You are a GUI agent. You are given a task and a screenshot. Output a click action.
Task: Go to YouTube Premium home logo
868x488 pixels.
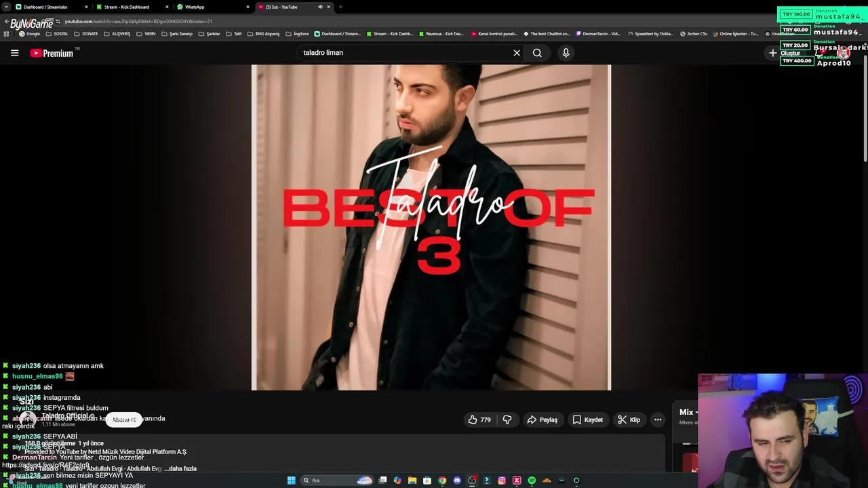(x=52, y=53)
